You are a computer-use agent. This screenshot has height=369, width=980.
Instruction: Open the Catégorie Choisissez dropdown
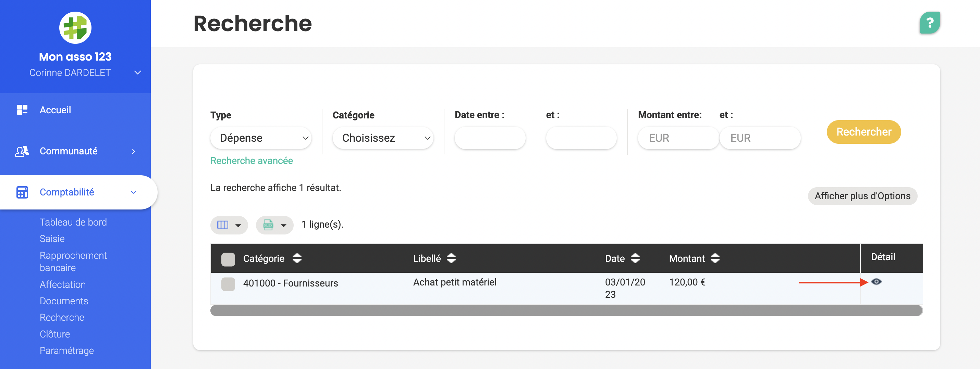pos(383,138)
